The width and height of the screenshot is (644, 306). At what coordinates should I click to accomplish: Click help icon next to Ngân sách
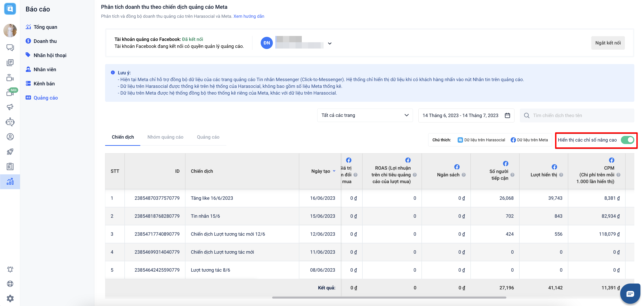click(x=464, y=175)
